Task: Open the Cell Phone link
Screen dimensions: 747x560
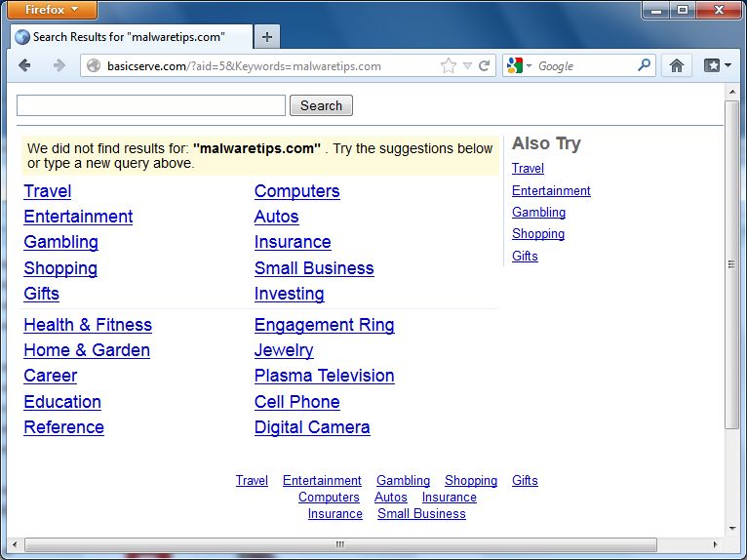Action: coord(297,402)
